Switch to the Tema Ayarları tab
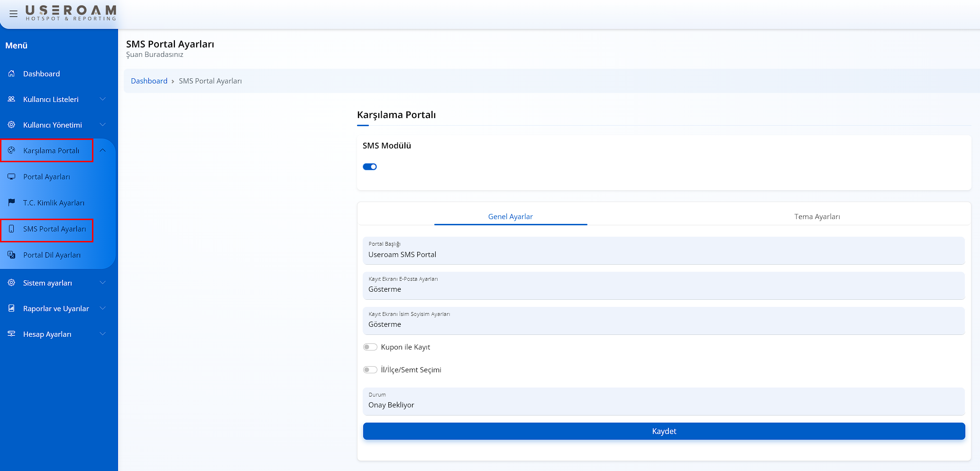 pyautogui.click(x=816, y=217)
